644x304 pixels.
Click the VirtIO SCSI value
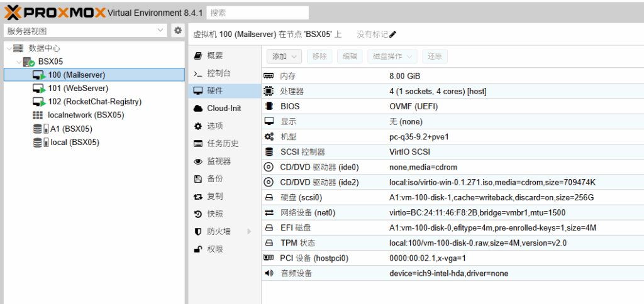(x=409, y=152)
